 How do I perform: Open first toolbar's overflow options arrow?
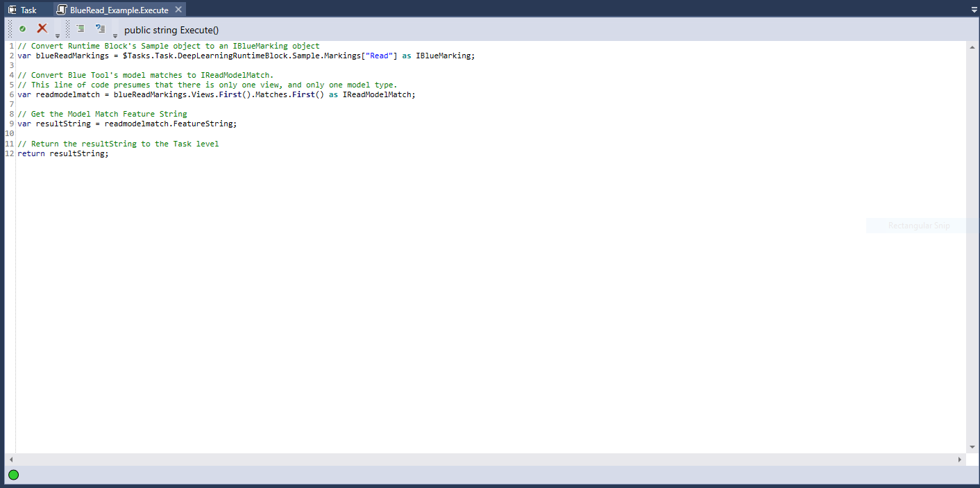tap(58, 35)
